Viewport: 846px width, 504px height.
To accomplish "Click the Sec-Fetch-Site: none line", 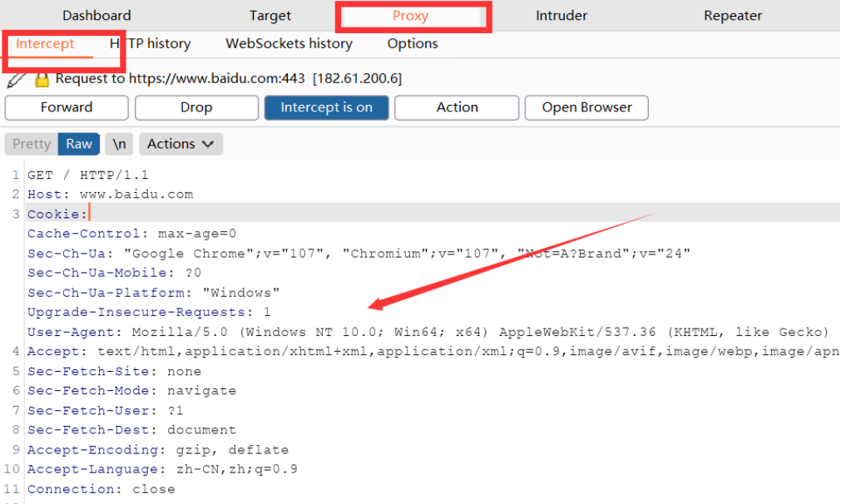I will click(x=115, y=371).
